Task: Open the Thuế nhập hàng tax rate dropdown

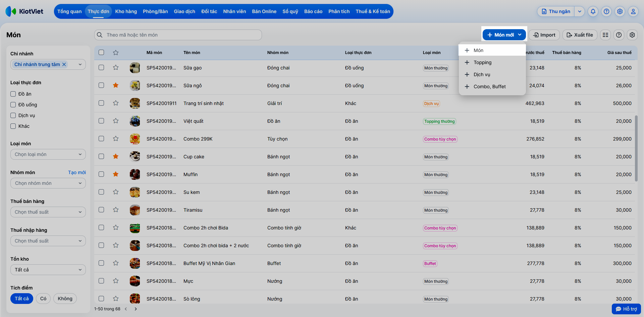Action: coord(48,241)
